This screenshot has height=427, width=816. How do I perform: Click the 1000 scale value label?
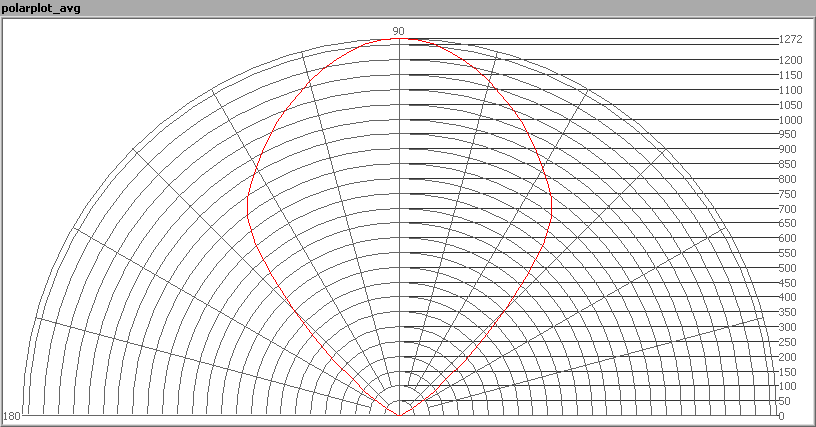pyautogui.click(x=790, y=120)
